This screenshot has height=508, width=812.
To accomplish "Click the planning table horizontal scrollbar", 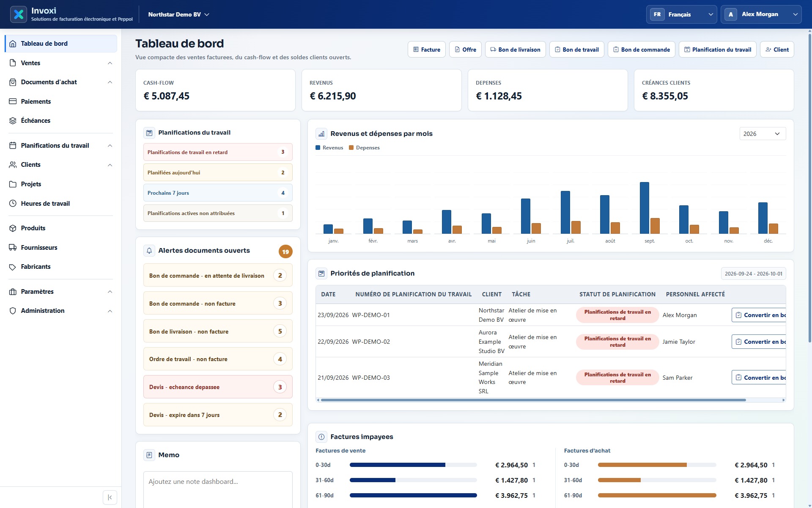I will pyautogui.click(x=533, y=400).
